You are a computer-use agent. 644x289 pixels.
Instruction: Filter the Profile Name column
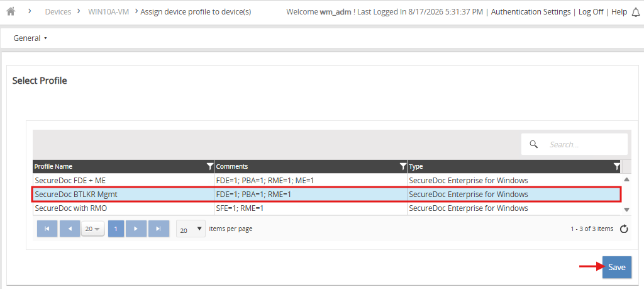[210, 166]
